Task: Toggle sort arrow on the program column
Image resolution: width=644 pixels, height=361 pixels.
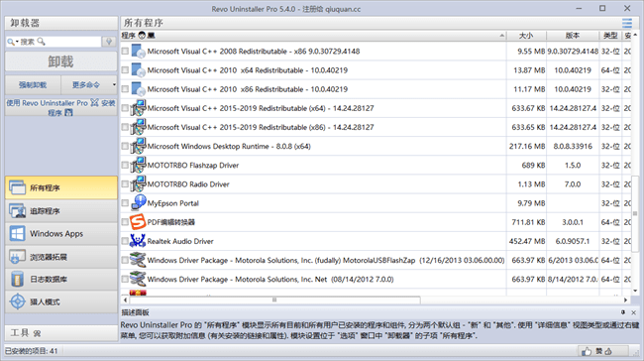Action: [501, 36]
